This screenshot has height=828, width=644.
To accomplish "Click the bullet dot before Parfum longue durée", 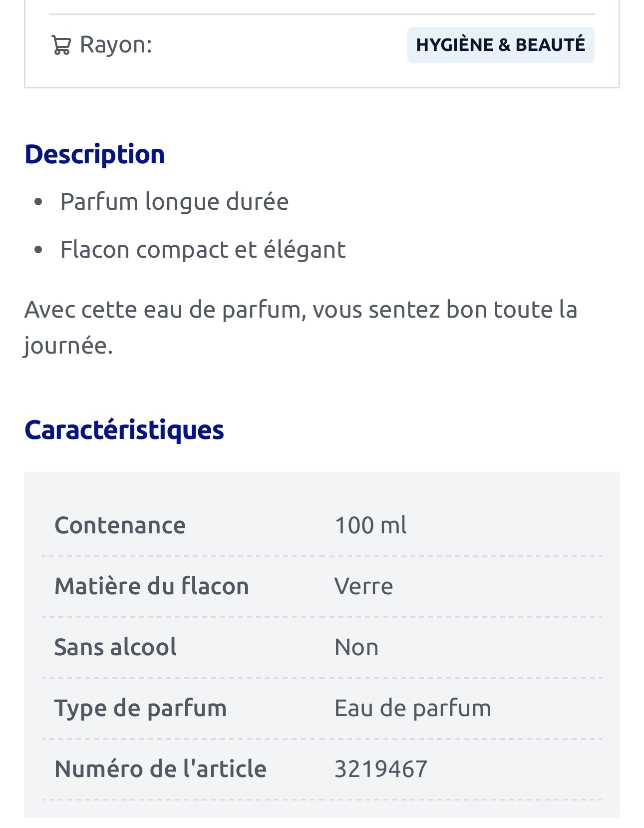I will pos(38,202).
